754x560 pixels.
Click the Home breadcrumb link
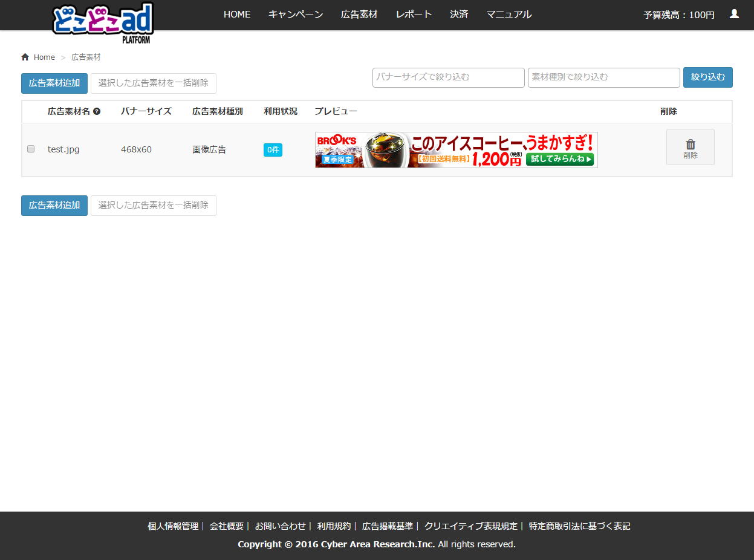(x=44, y=57)
